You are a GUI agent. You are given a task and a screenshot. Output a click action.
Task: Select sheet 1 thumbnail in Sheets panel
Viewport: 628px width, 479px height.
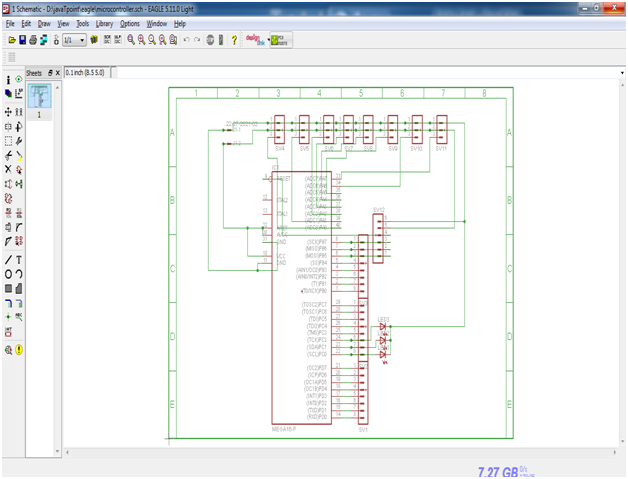(39, 95)
